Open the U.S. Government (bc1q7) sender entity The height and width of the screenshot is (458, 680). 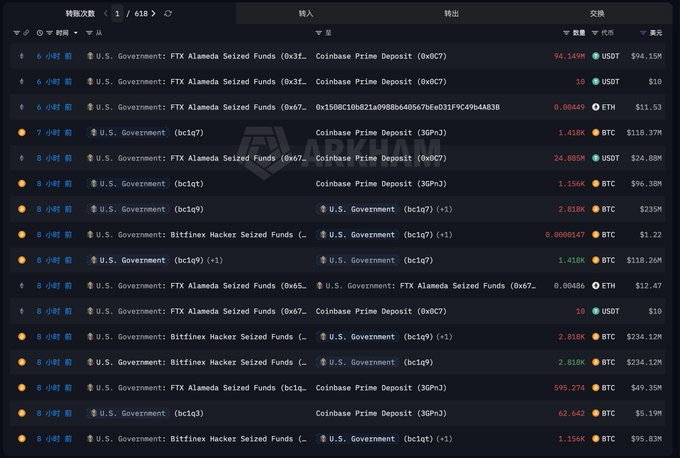point(146,133)
